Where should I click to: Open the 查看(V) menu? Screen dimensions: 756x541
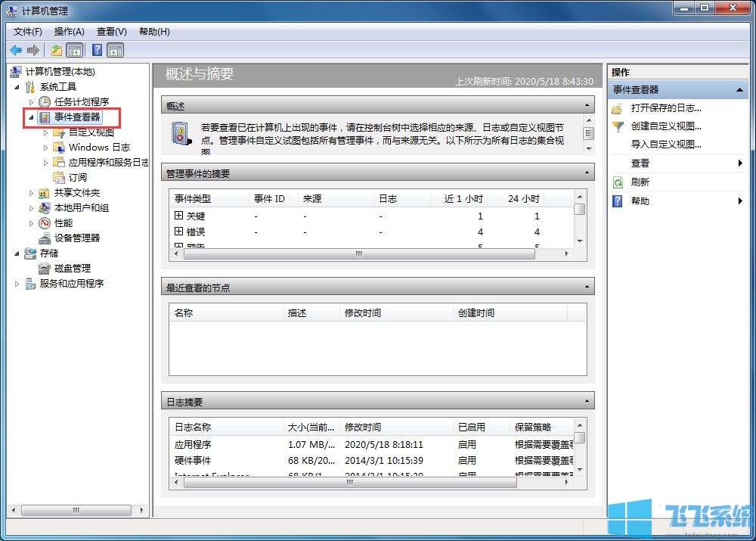[x=110, y=31]
